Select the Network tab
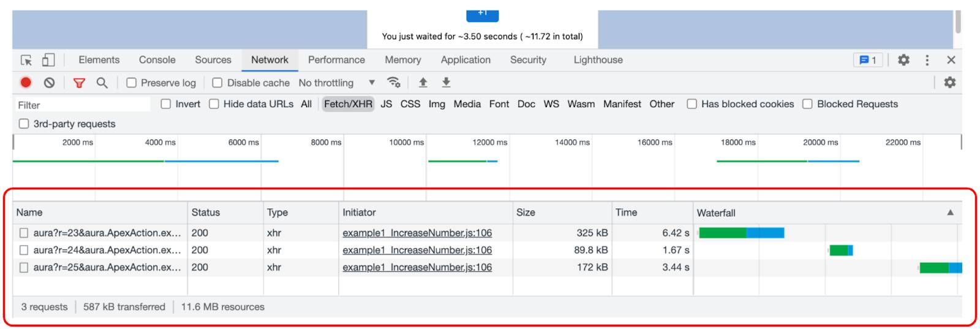 coord(269,60)
